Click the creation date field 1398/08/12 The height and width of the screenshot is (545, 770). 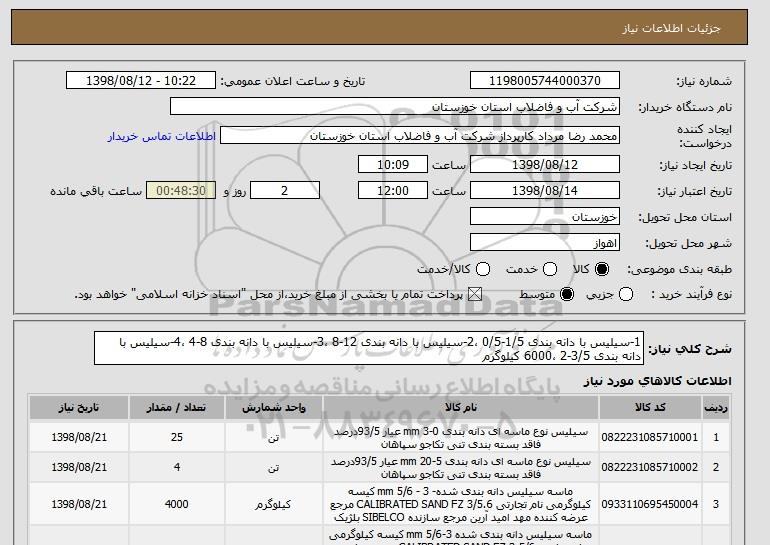click(545, 164)
